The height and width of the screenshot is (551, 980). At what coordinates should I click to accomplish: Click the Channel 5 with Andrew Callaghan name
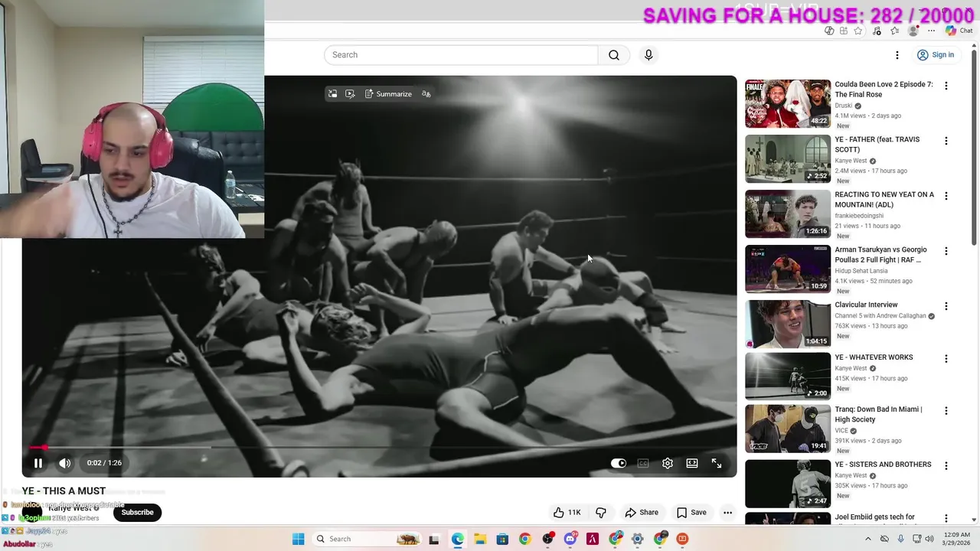click(x=880, y=315)
